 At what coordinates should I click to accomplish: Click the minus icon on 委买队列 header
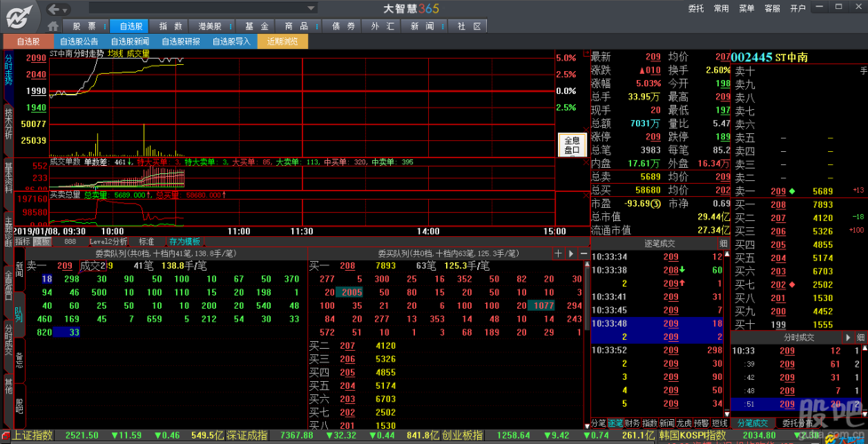[x=584, y=254]
